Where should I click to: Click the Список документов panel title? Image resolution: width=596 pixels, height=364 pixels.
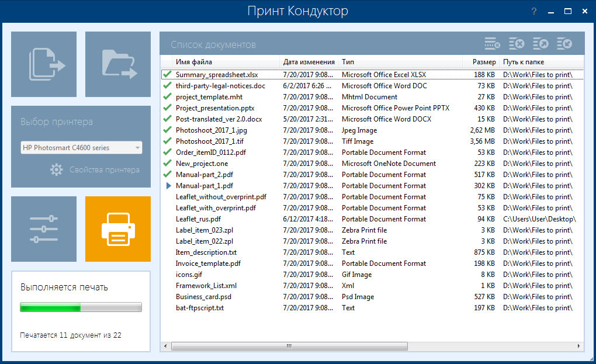pyautogui.click(x=213, y=44)
